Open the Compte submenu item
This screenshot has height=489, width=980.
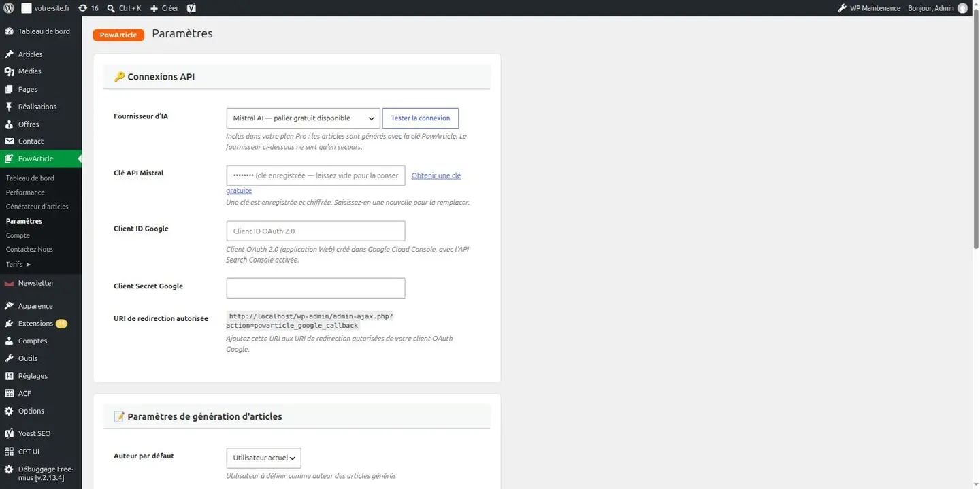coord(18,235)
